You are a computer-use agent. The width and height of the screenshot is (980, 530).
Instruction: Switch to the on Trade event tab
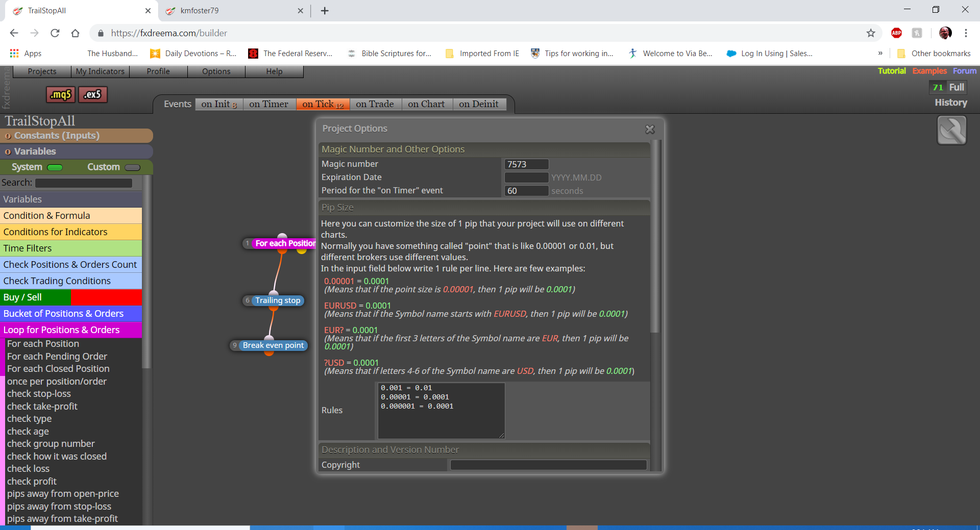[375, 104]
